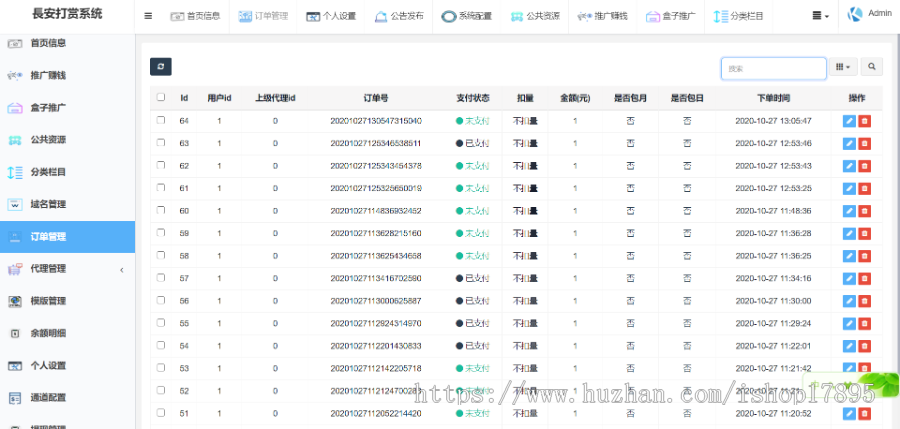Open 公告发布 in the top navigation
The height and width of the screenshot is (429, 900).
coord(398,16)
